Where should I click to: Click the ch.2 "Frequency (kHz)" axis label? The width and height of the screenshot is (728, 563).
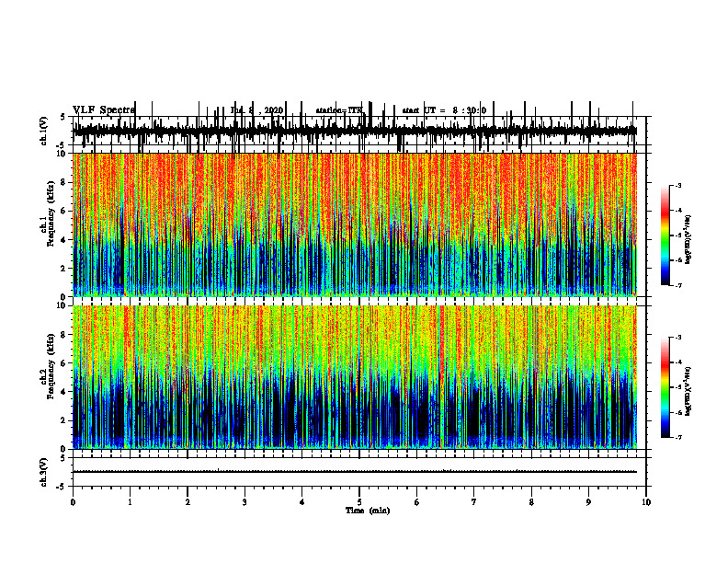51,366
